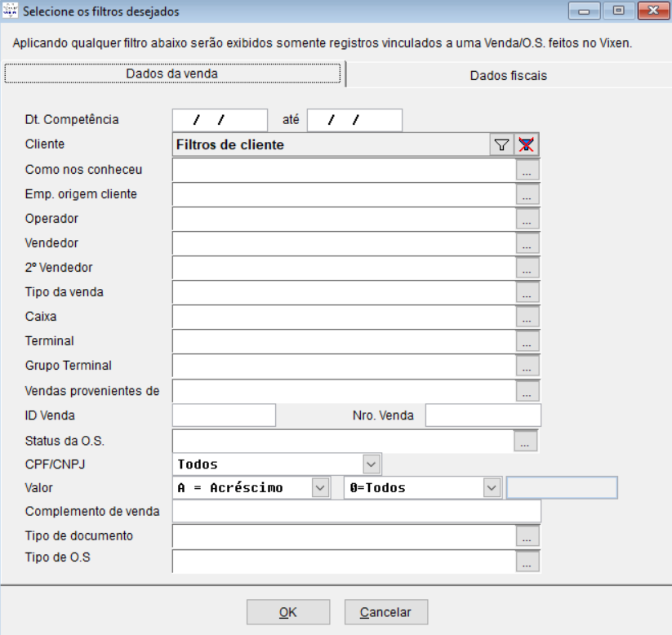
Task: Close the Selecione os filtros desejados window
Action: pyautogui.click(x=653, y=11)
